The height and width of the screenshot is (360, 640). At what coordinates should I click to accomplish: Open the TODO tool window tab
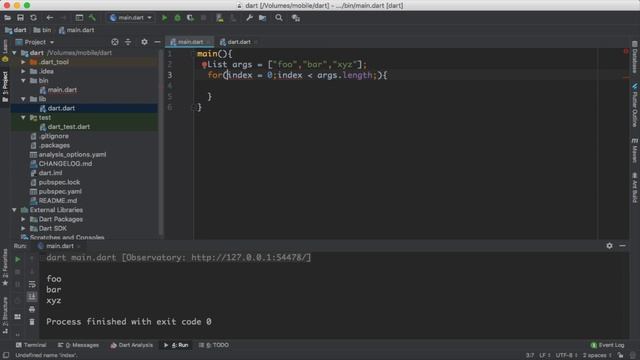pos(213,345)
